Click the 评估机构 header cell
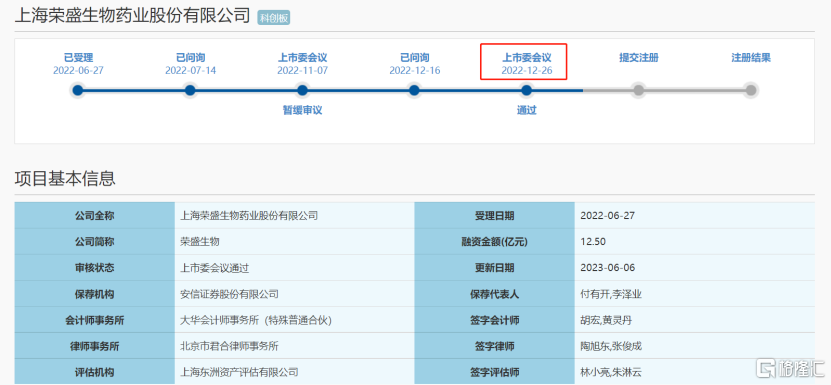Image resolution: width=831 pixels, height=385 pixels. coord(94,372)
